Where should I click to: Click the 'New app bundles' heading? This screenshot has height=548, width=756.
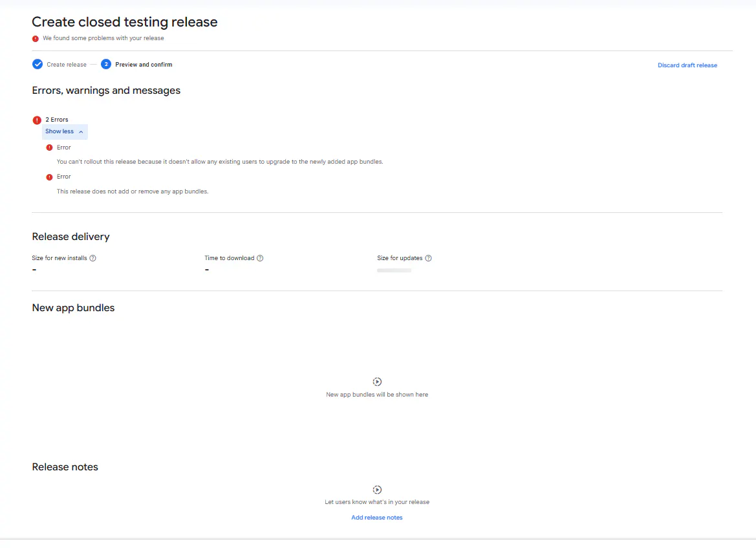pos(73,308)
